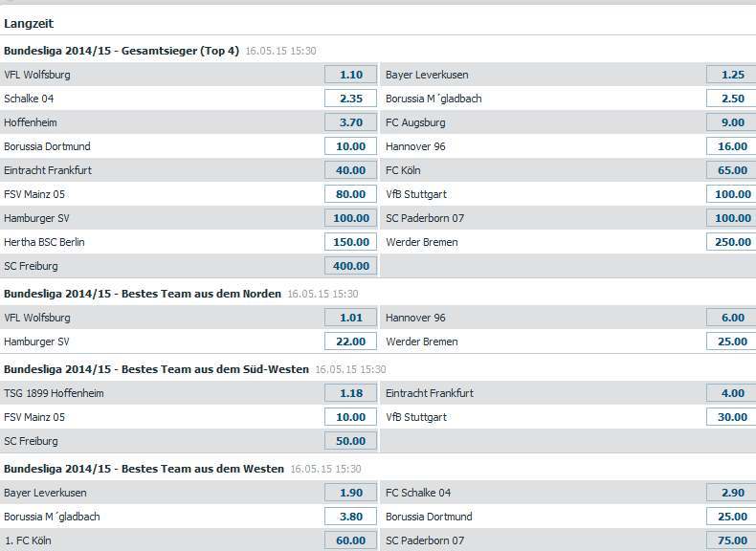Screen dimensions: 756x551
Task: Click 1. FC Köln team name
Action: 28,540
